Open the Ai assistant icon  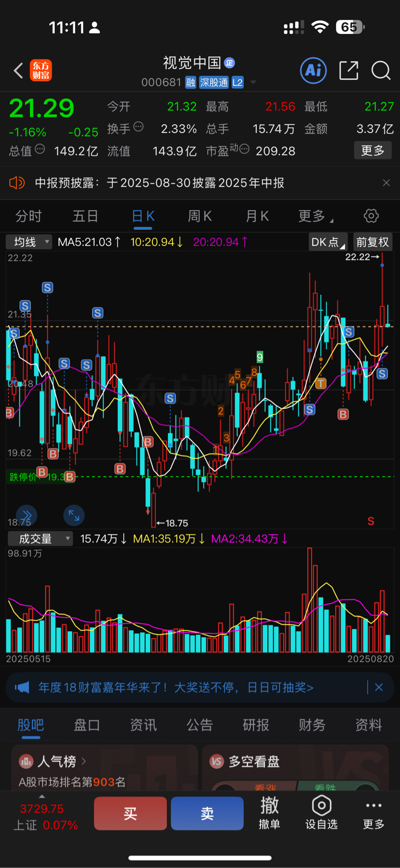click(314, 70)
